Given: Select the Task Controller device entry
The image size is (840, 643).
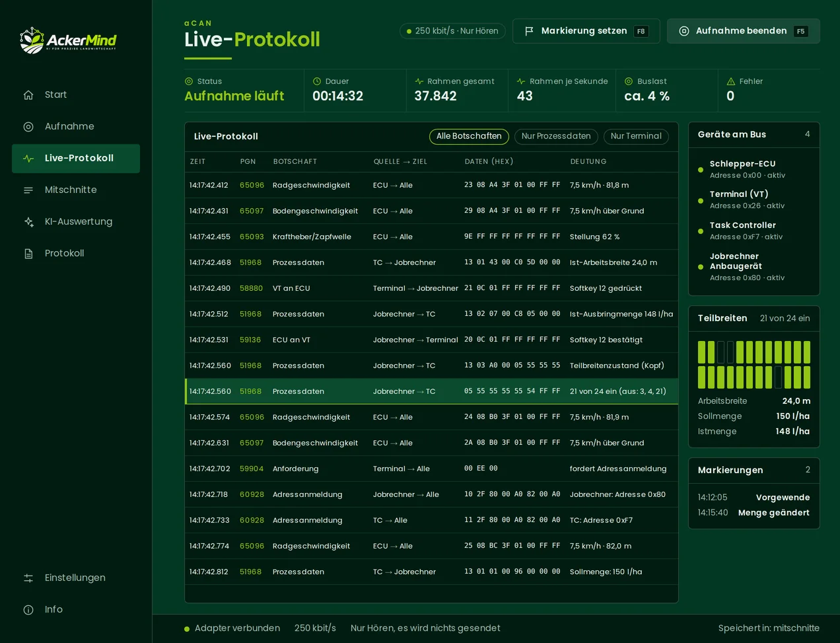Looking at the screenshot, I should coord(753,231).
